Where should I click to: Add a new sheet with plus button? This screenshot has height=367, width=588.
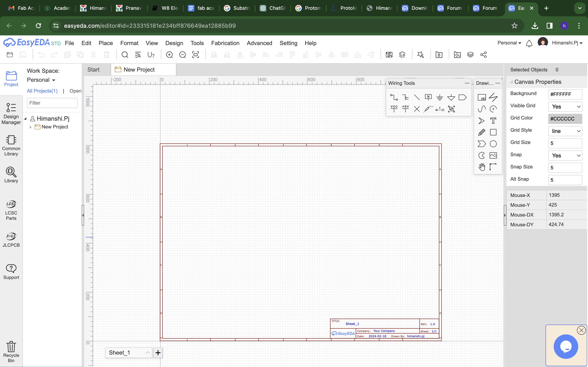(x=158, y=353)
